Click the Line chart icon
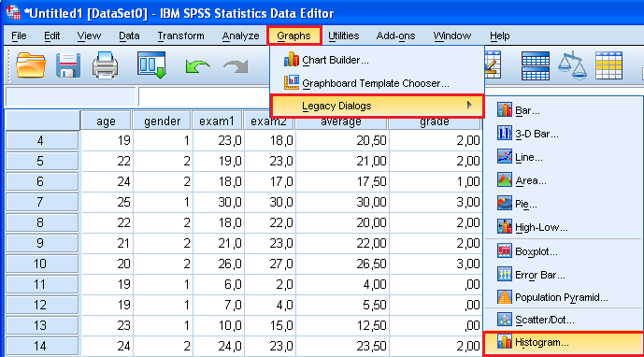This screenshot has height=357, width=644. [x=505, y=156]
